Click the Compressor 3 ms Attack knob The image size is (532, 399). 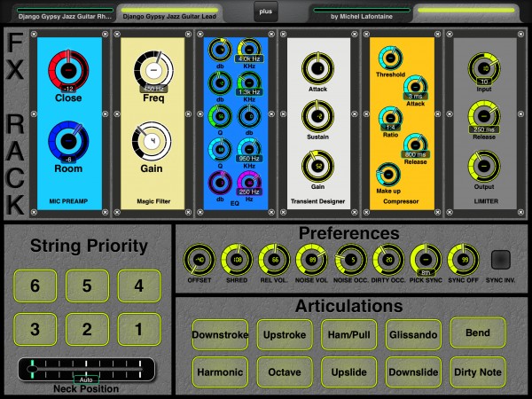[x=415, y=88]
